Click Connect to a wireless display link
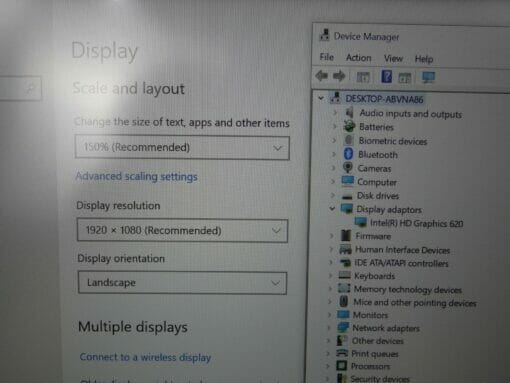 click(x=145, y=357)
